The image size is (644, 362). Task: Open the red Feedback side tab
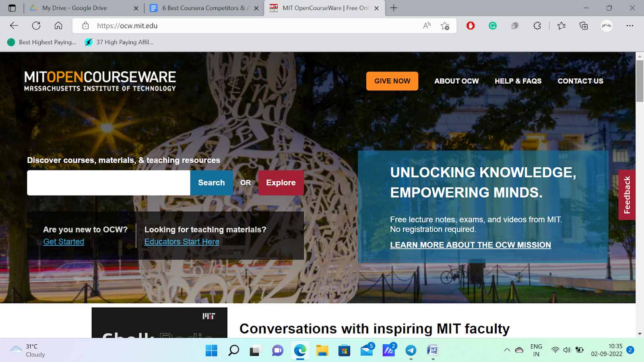(627, 195)
